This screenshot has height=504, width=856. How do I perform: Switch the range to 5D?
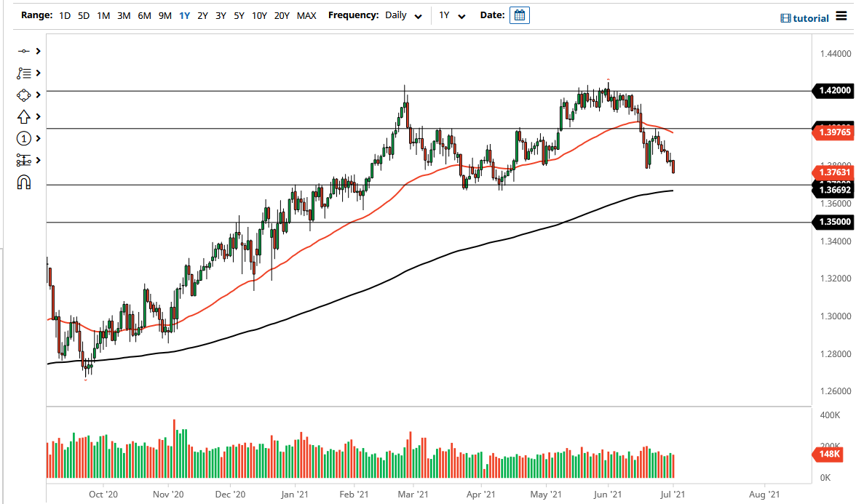[x=83, y=15]
